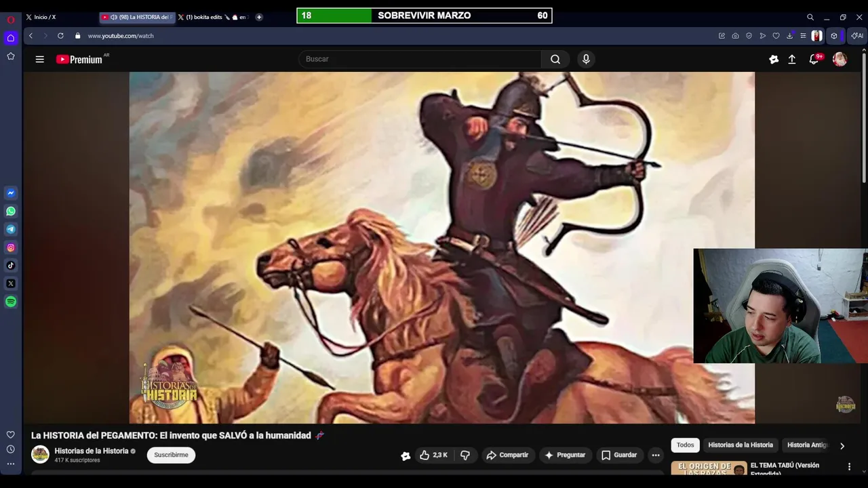
Task: Open a new browser tab
Action: (x=259, y=17)
